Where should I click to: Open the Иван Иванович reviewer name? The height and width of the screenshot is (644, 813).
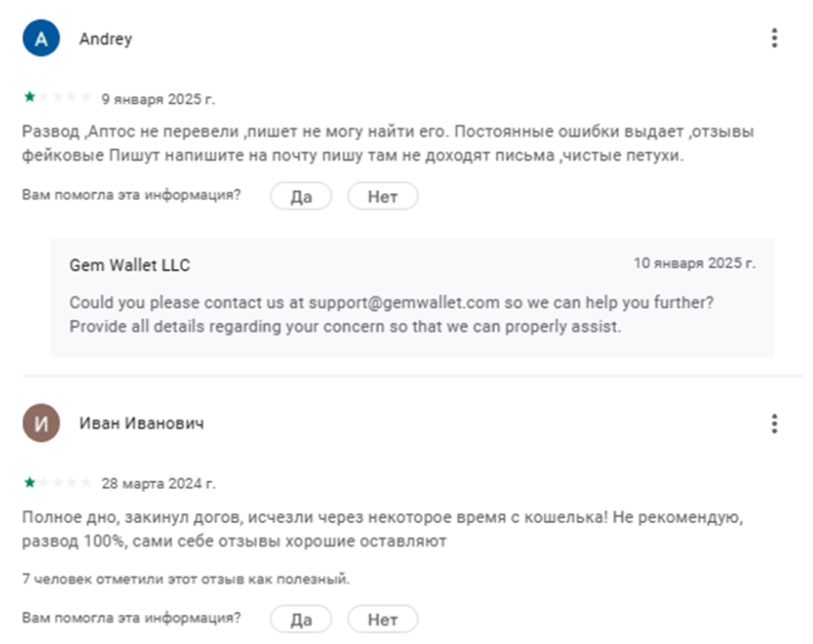tap(142, 423)
